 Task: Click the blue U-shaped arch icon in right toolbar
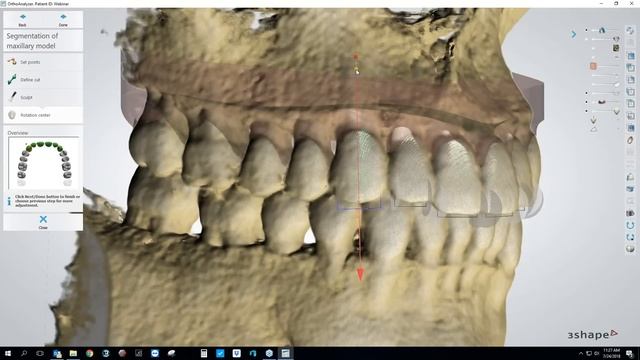630,225
